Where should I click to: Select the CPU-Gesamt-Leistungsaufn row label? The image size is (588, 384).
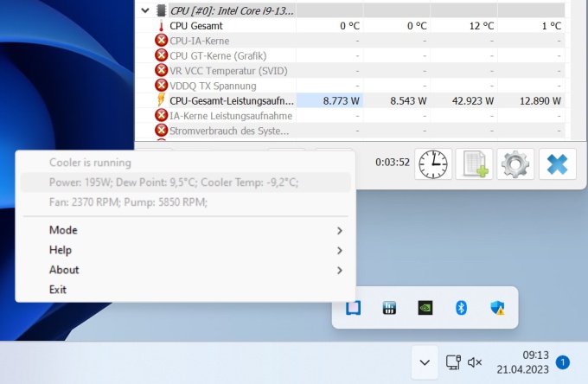232,100
